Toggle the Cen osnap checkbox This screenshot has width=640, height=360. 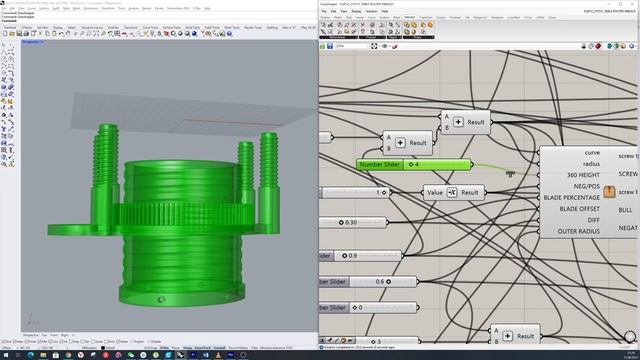click(51, 341)
